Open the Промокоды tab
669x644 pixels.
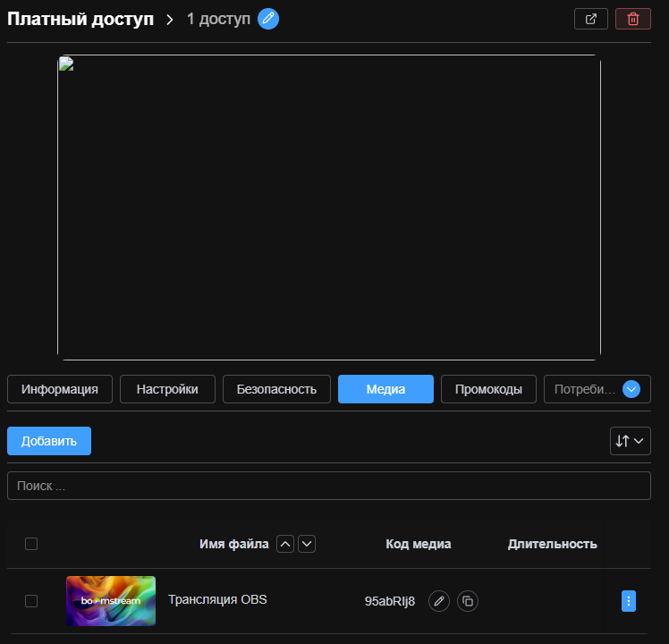(x=488, y=389)
